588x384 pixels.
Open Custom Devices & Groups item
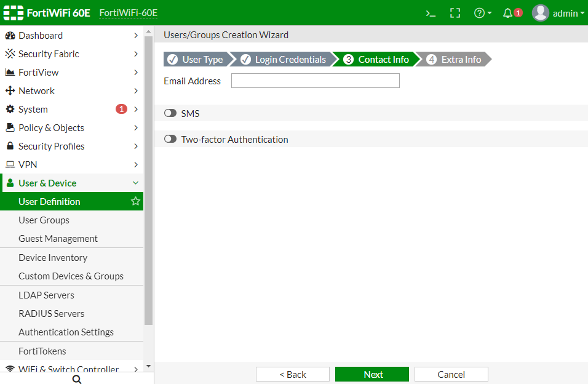[x=71, y=276]
